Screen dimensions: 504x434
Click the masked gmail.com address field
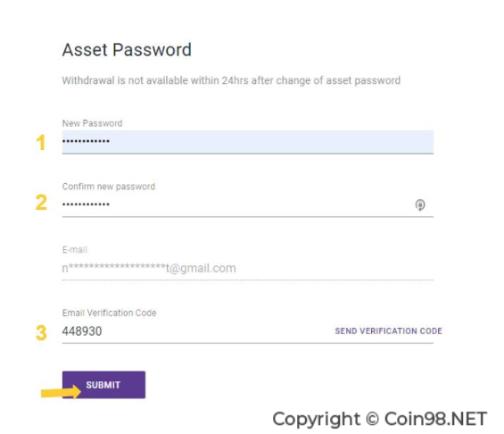[247, 268]
